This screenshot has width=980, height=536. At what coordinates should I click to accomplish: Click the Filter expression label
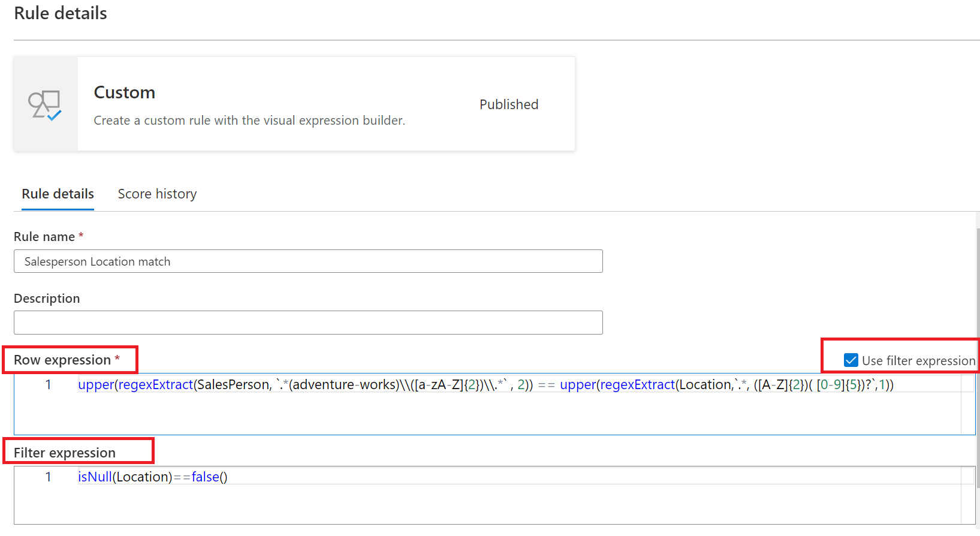coord(65,453)
